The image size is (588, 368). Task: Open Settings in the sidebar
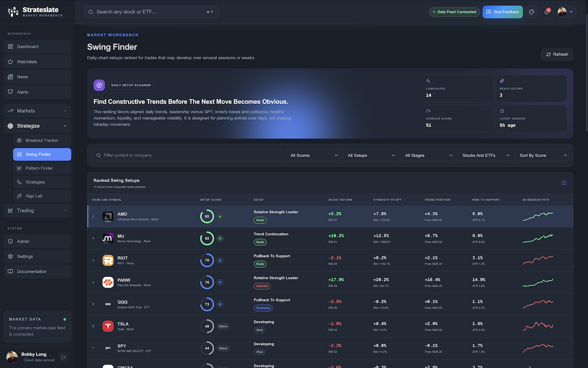[x=38, y=257]
